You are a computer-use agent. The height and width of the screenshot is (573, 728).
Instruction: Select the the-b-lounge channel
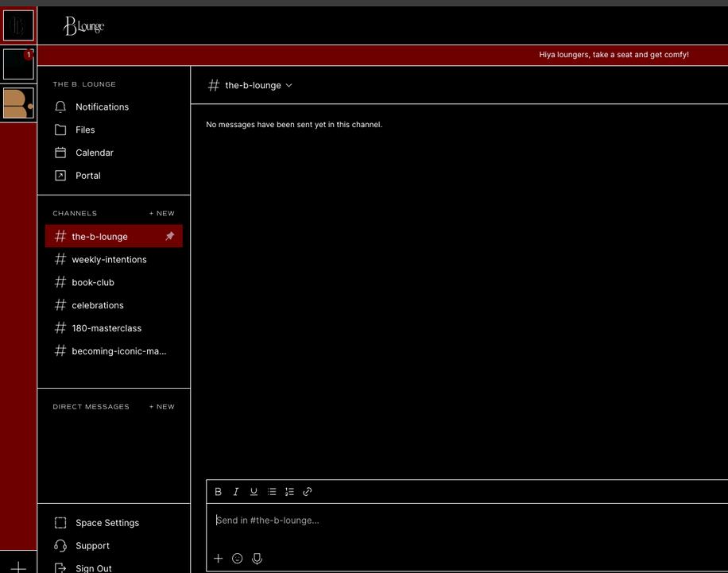(114, 236)
